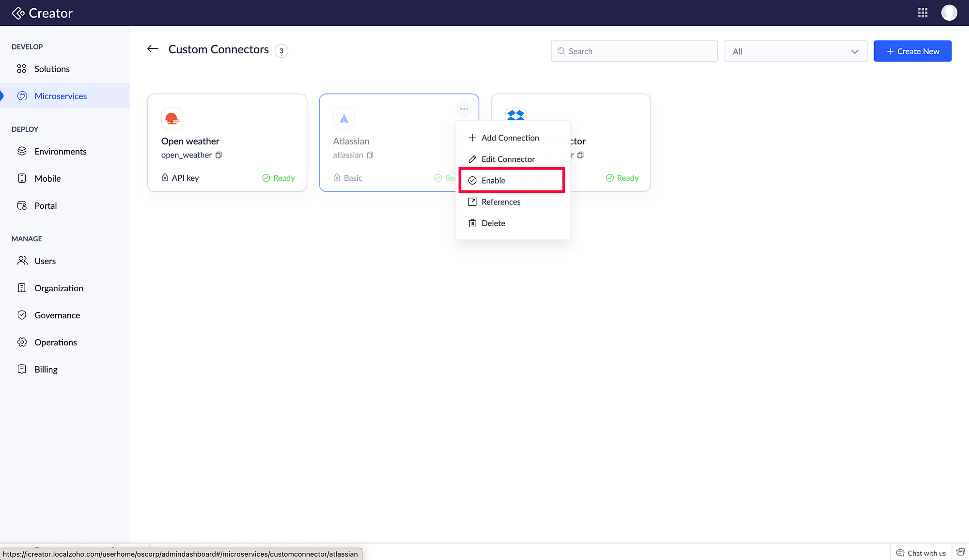Choose Edit Connector from the menu

tap(508, 159)
